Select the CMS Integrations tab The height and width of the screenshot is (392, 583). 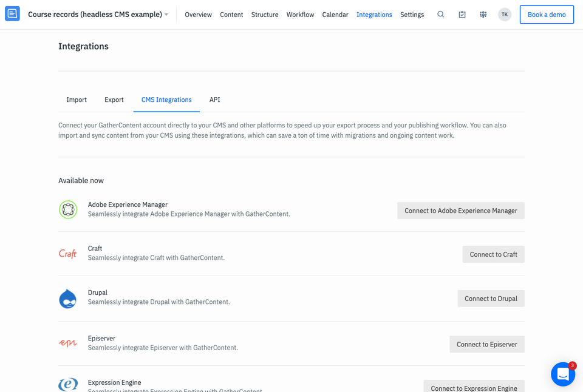[x=166, y=100]
